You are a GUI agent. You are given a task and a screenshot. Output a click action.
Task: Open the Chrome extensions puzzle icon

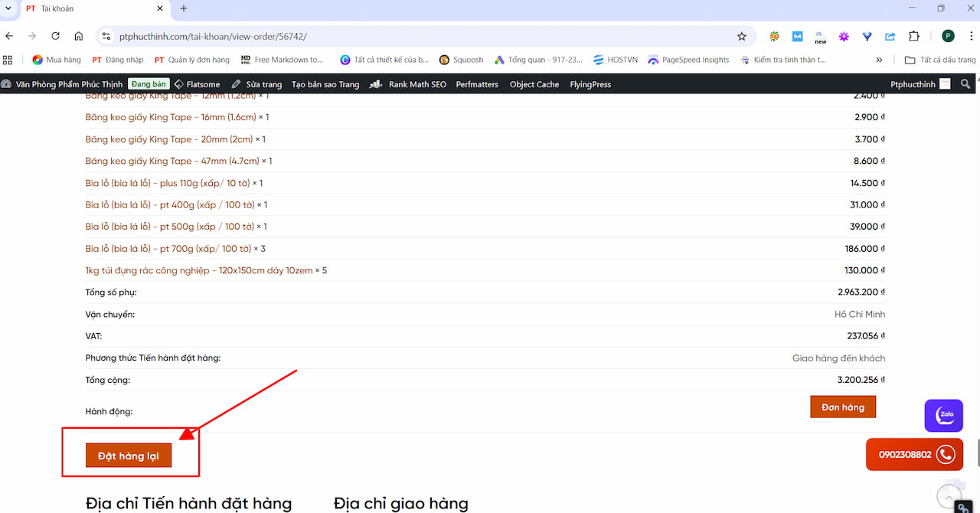tap(913, 36)
